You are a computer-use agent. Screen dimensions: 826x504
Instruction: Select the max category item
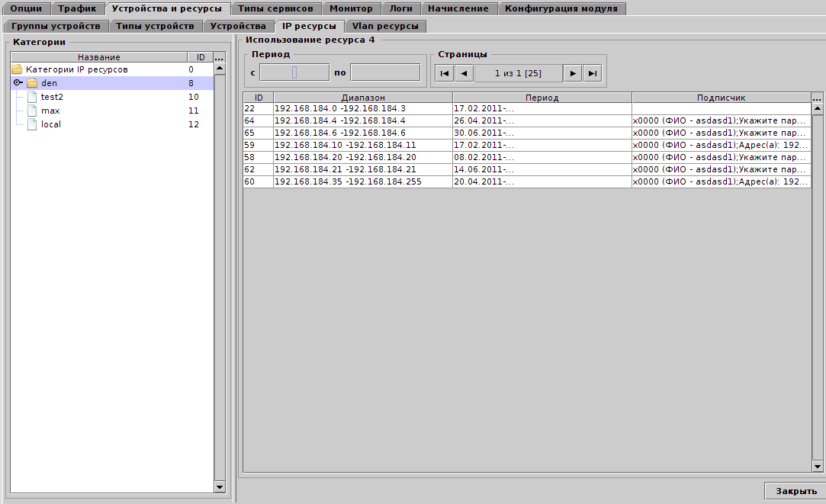pyautogui.click(x=50, y=111)
